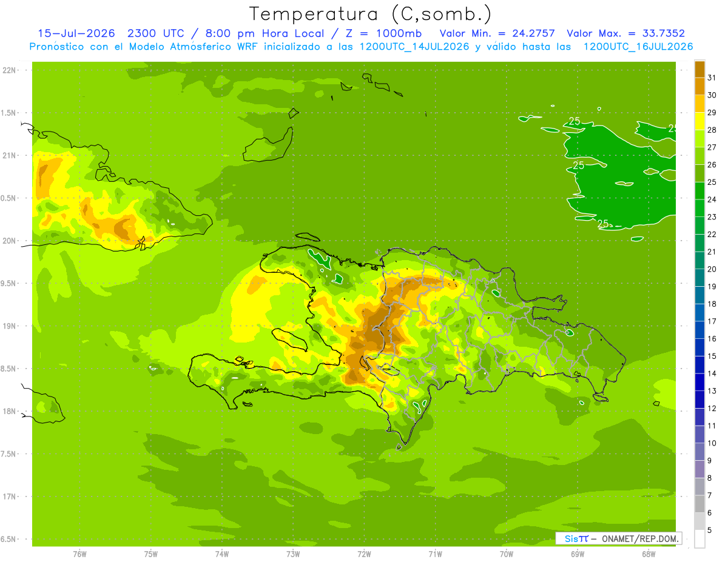Click legend value 31
This screenshot has width=728, height=562.
(712, 78)
